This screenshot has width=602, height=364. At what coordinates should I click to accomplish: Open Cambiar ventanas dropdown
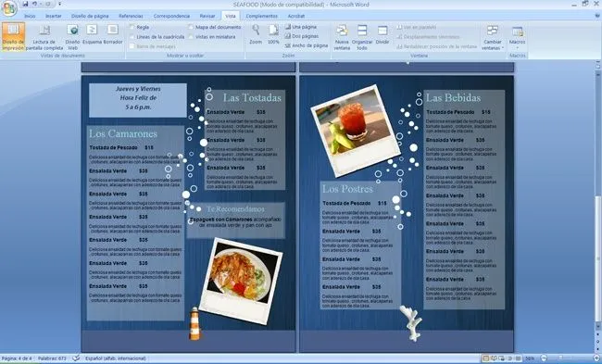pos(492,37)
